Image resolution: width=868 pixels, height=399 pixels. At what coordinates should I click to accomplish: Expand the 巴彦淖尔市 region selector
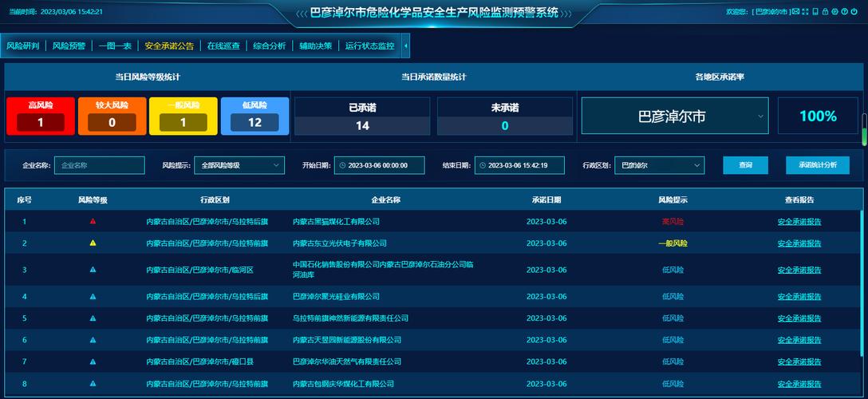[x=675, y=116]
